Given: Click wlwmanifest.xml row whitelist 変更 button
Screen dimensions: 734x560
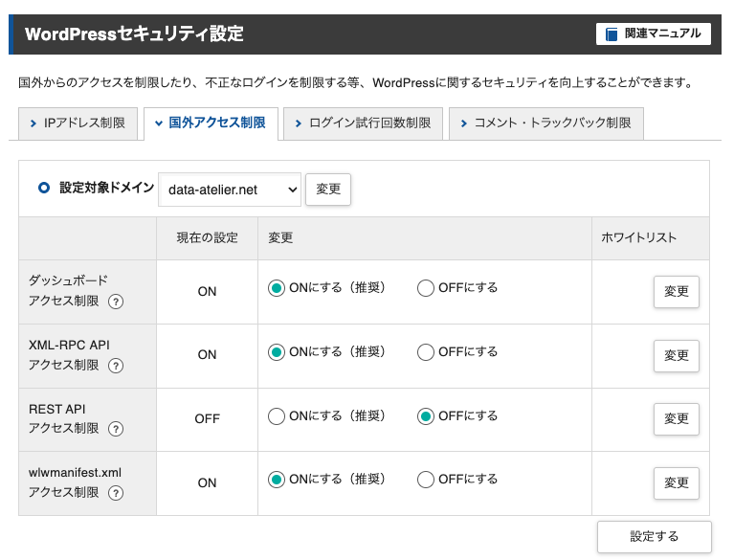Looking at the screenshot, I should tap(677, 483).
